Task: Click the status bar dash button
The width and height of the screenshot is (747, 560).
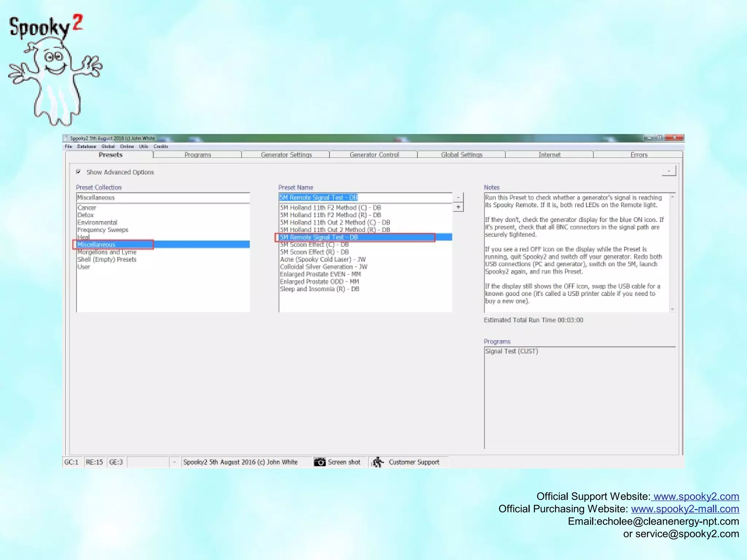Action: pos(174,462)
